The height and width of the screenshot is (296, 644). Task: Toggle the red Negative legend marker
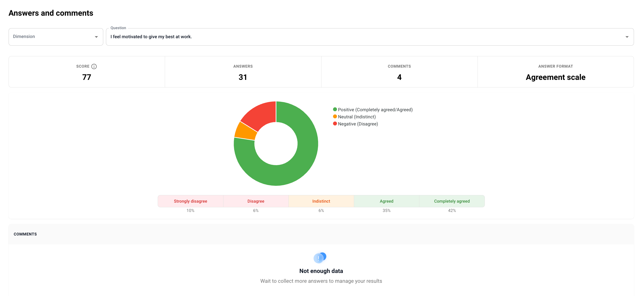tap(335, 124)
